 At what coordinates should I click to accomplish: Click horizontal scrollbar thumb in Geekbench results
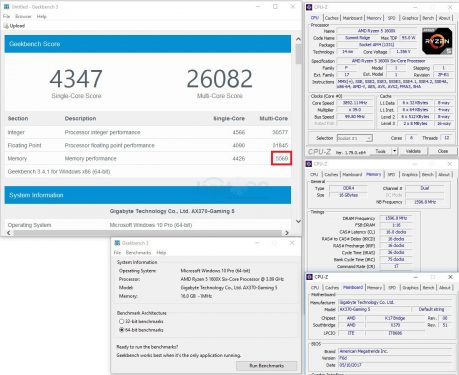tap(147, 233)
